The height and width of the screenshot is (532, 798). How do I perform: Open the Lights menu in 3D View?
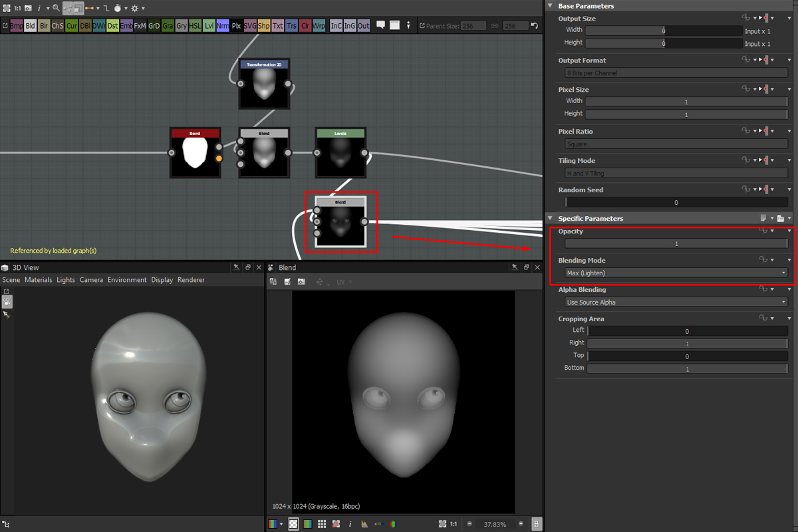tap(66, 280)
